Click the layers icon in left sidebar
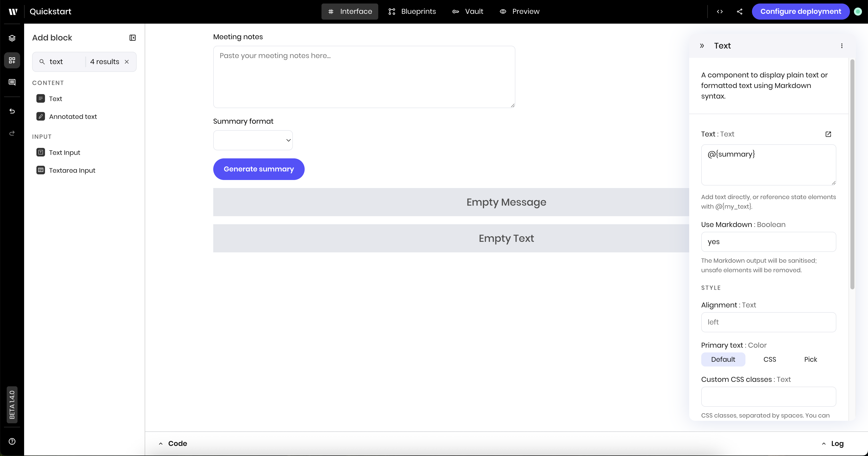Viewport: 868px width, 456px height. click(12, 38)
